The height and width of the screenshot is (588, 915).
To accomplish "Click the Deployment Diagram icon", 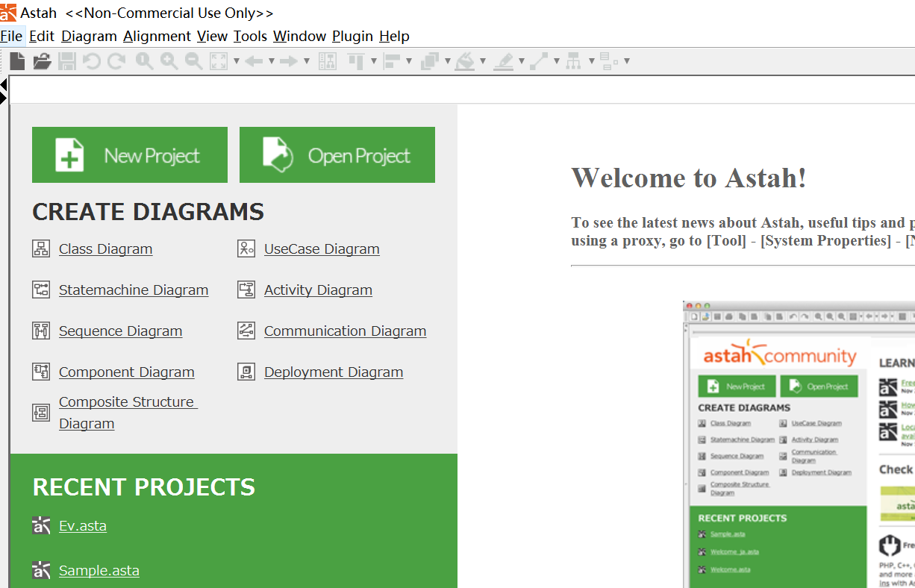I will (x=246, y=372).
